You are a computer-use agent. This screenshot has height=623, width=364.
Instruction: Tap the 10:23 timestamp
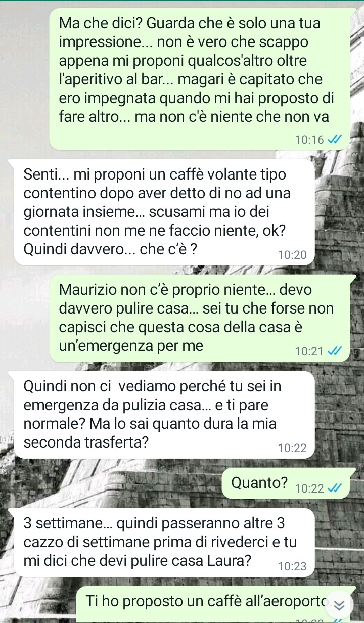click(x=292, y=566)
